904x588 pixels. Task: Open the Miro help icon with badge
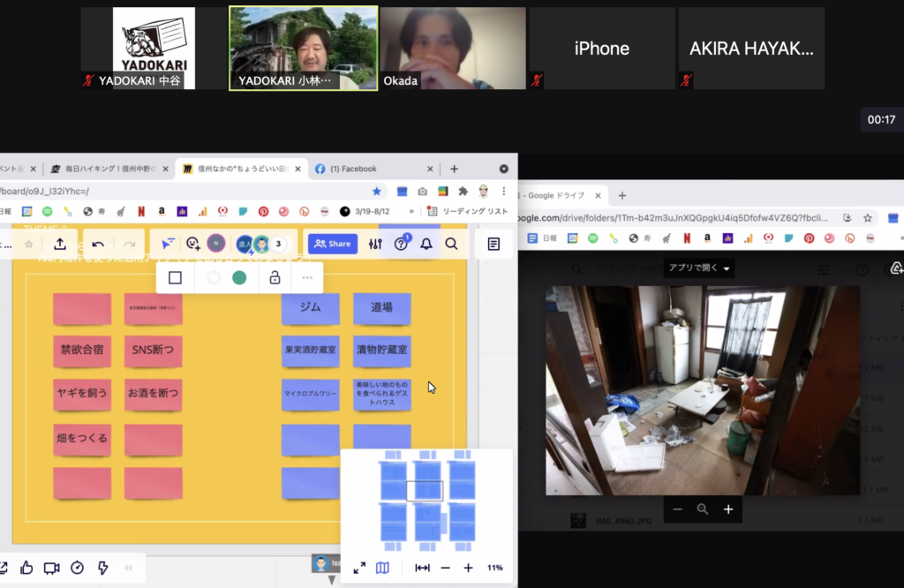point(402,243)
